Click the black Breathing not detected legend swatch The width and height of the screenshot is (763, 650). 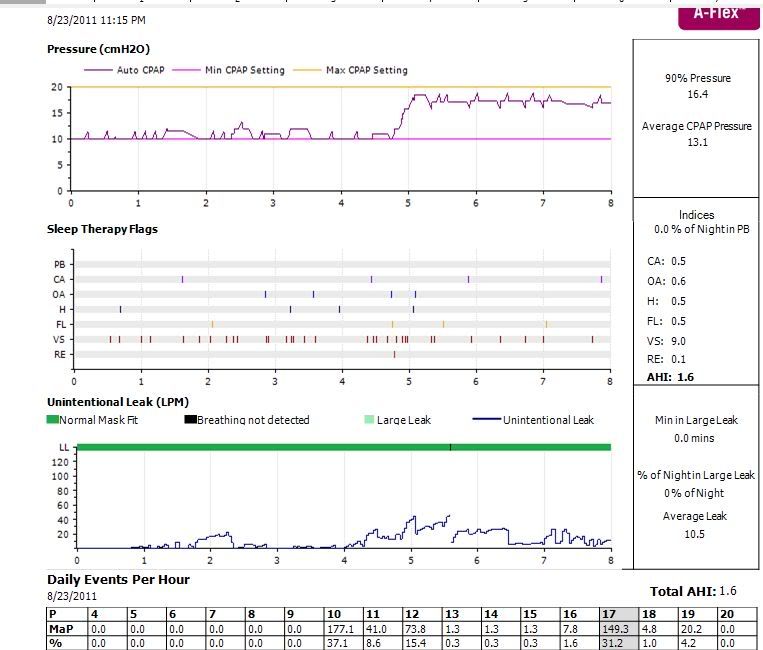point(189,420)
